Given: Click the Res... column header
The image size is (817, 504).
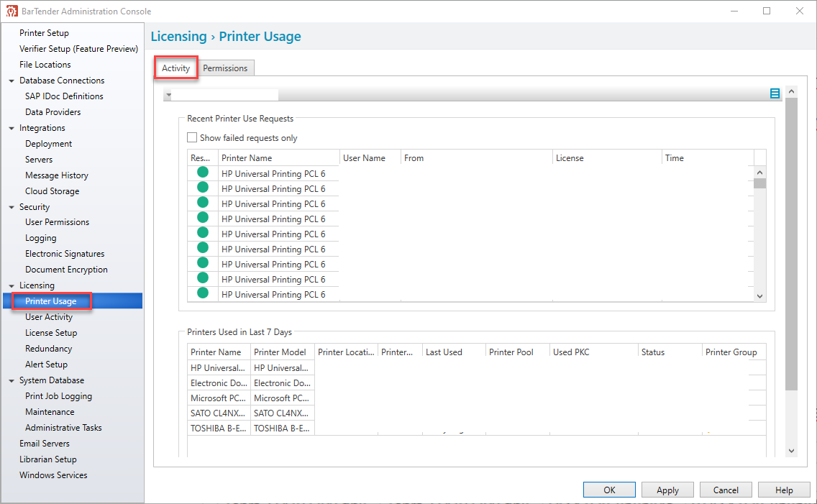Looking at the screenshot, I should (203, 157).
